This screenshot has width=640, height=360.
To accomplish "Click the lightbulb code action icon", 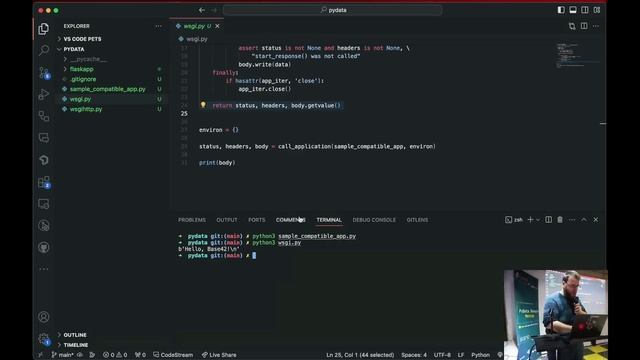I will coord(203,105).
